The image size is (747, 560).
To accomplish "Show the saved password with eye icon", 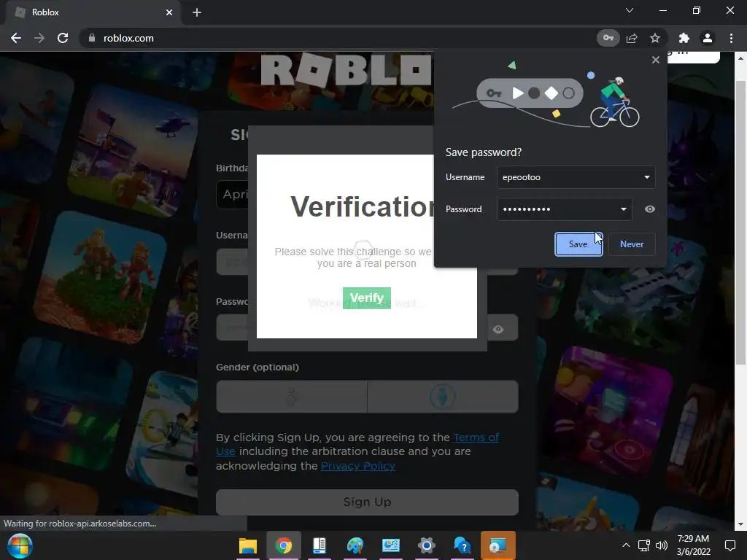I will (650, 209).
